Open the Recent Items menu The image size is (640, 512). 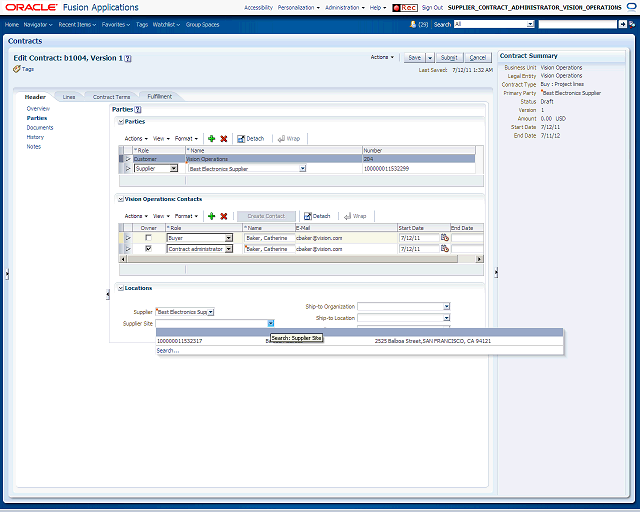(x=77, y=24)
